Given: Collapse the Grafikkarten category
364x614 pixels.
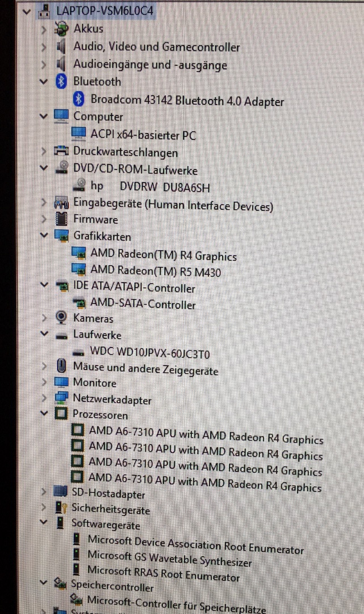Looking at the screenshot, I should point(44,235).
